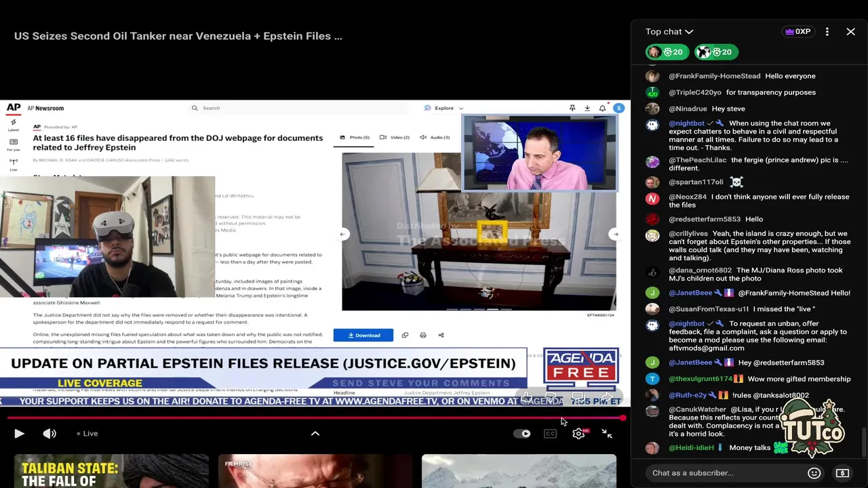Click the nightbot avatar on the civil behavior message
The width and height of the screenshot is (868, 488).
point(652,125)
